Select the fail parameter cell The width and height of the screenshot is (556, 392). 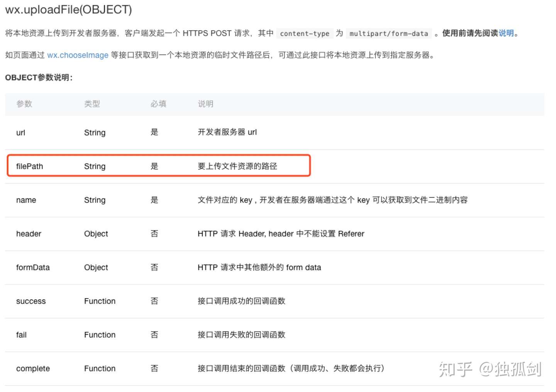(x=22, y=335)
